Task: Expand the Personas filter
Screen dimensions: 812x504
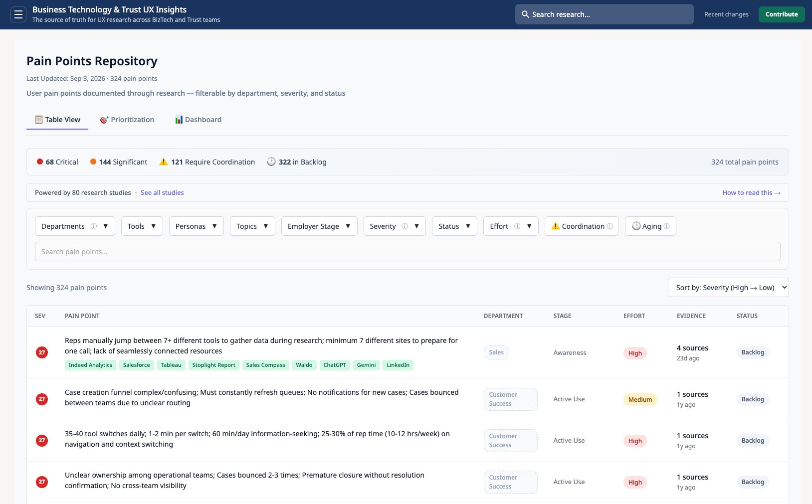Action: point(197,226)
